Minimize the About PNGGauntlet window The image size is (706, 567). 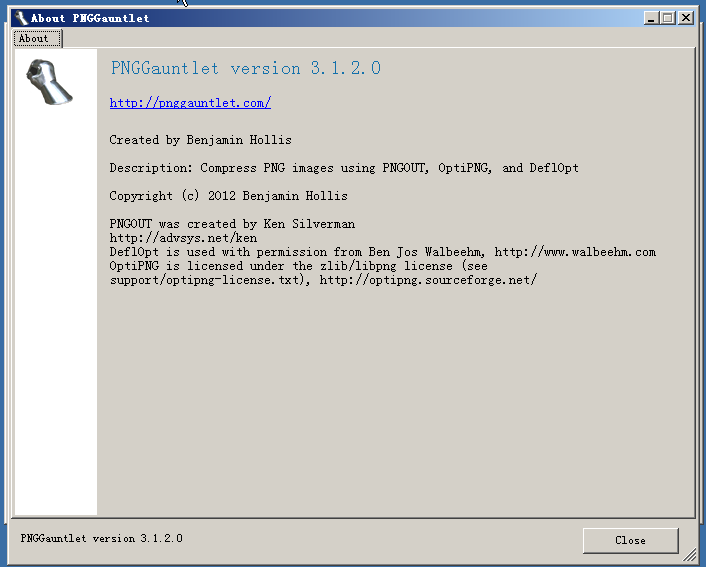tap(651, 18)
